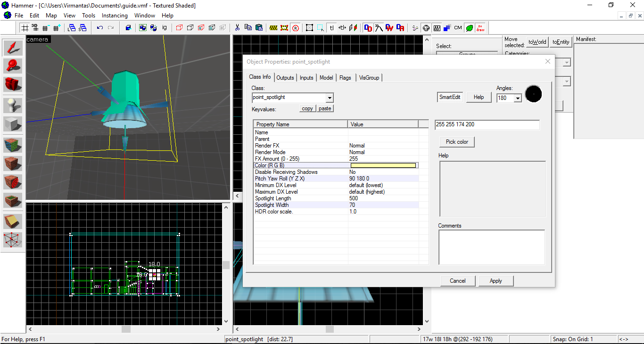The width and height of the screenshot is (644, 344).
Task: Toggle the no draw filter button
Action: click(x=480, y=28)
